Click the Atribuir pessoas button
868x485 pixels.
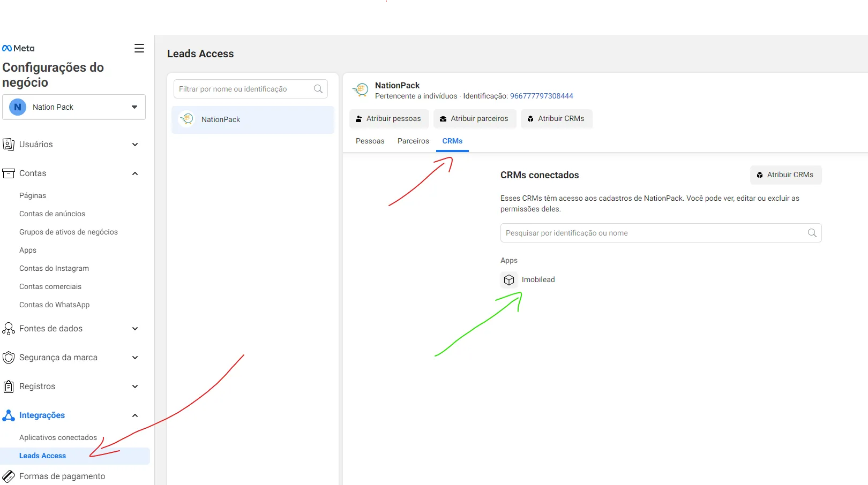(389, 119)
